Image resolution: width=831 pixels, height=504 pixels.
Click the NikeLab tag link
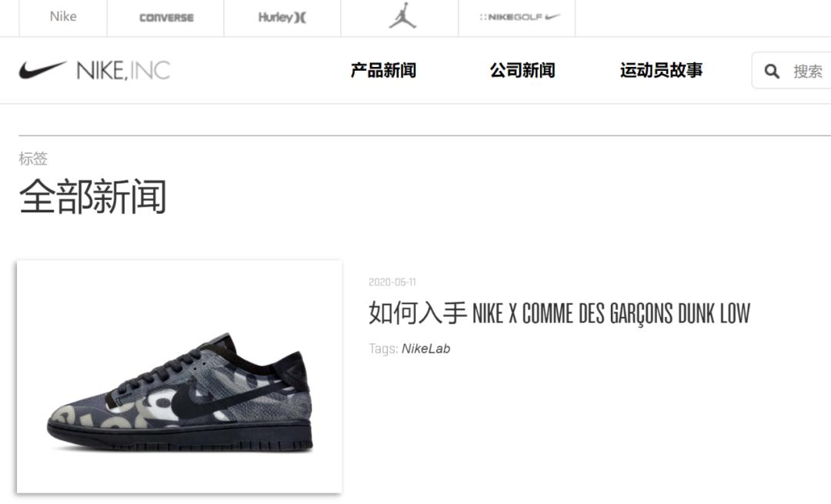pos(426,349)
